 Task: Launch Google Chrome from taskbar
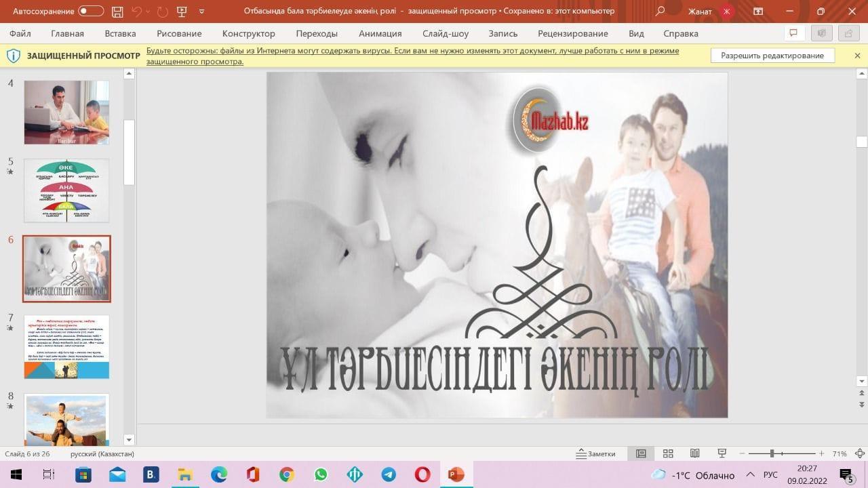[286, 474]
